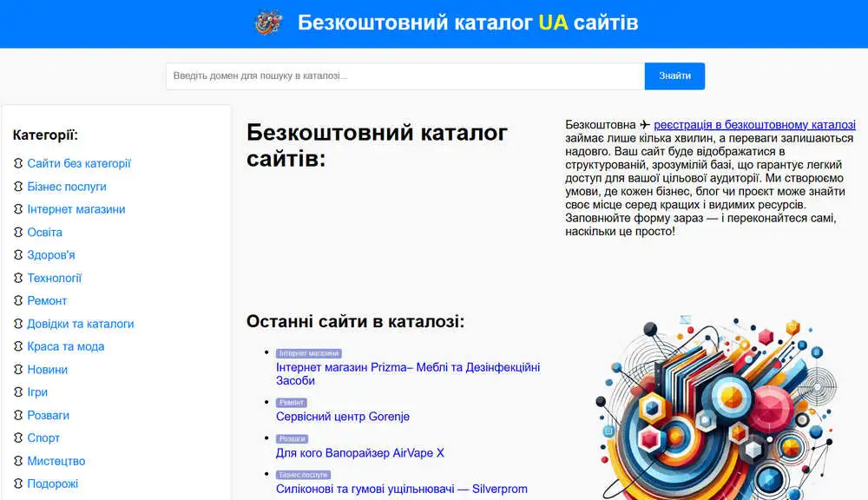
Task: Click the icon beside sidebar Інтернет магазини
Action: (18, 209)
